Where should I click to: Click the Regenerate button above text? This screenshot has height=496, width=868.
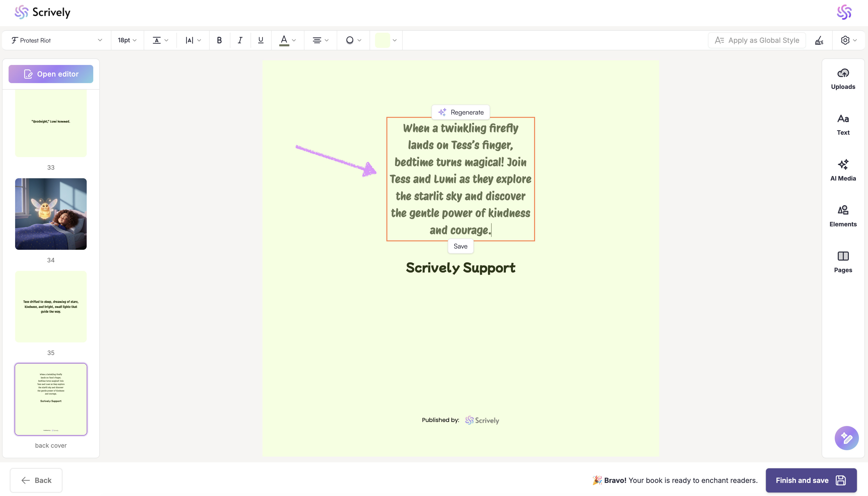tap(461, 112)
